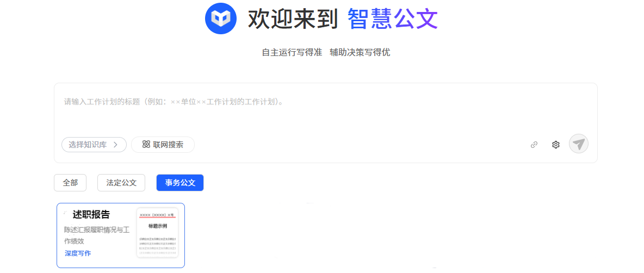
Task: Click the 述职报告 document template thumbnail
Action: pyautogui.click(x=157, y=233)
